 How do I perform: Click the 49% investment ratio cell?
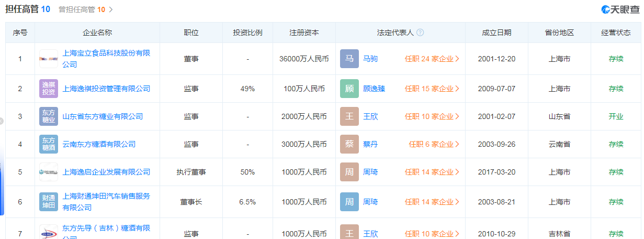247,89
